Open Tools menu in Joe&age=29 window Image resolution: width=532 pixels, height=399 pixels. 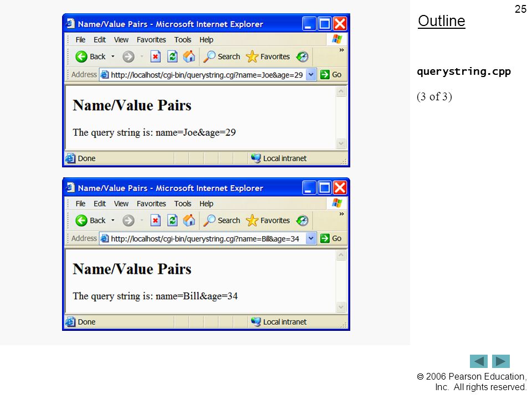point(183,40)
